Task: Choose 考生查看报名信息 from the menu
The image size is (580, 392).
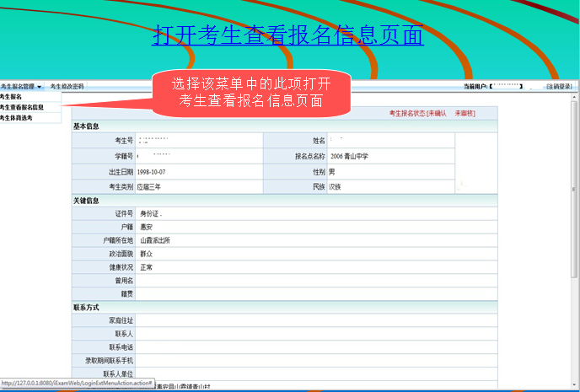Action: coord(22,108)
